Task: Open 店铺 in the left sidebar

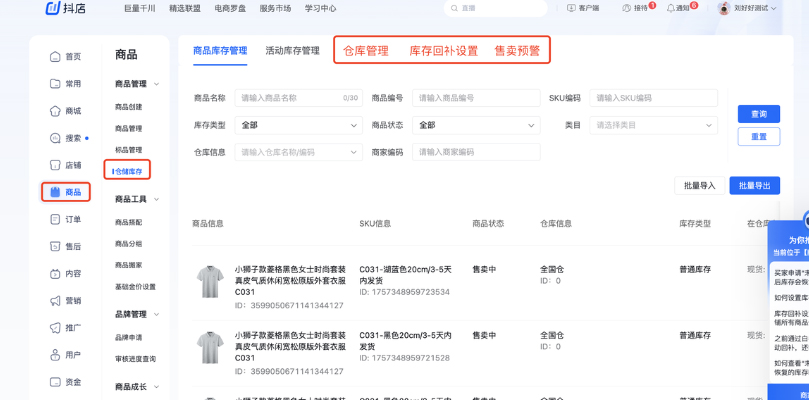Action: (x=66, y=165)
